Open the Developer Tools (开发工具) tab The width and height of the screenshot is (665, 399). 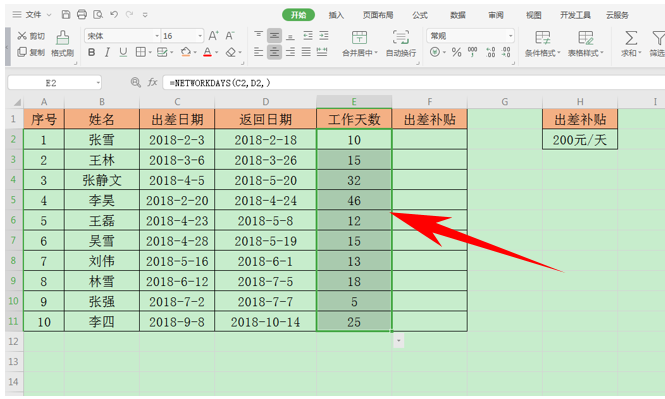pos(576,15)
